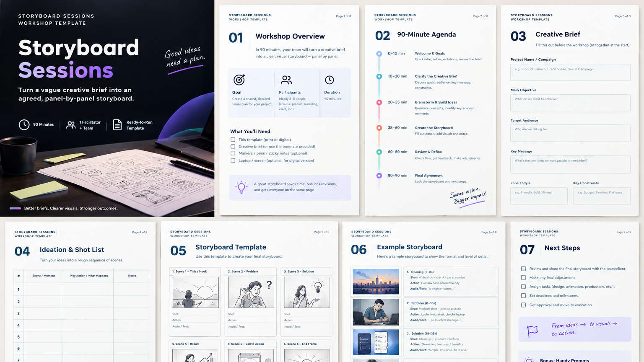Click the document icon beside Ready-to-Run Template

(x=117, y=125)
